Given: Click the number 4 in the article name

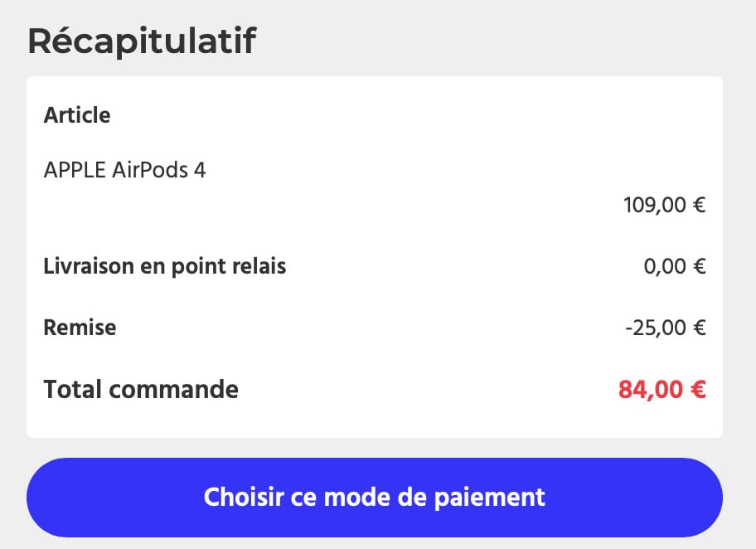Looking at the screenshot, I should tap(199, 170).
